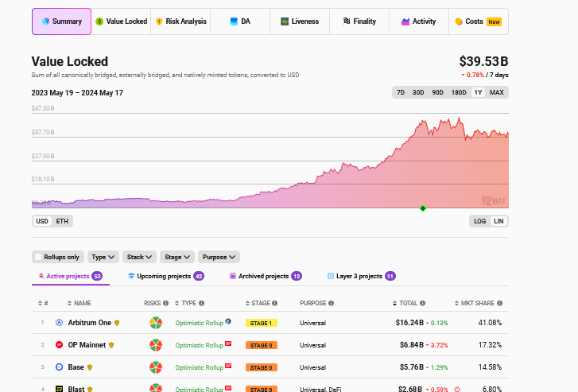The image size is (578, 392).
Task: Click the RISKS column info icon
Action: 166,303
